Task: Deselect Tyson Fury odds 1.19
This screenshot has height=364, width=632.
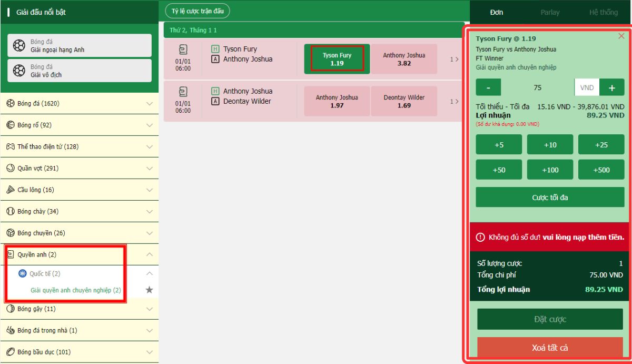Action: coord(337,59)
